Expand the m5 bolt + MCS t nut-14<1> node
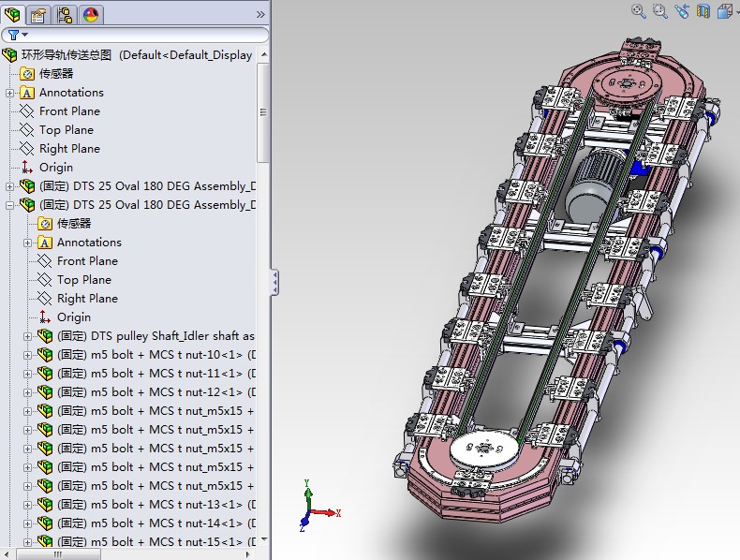 [27, 524]
